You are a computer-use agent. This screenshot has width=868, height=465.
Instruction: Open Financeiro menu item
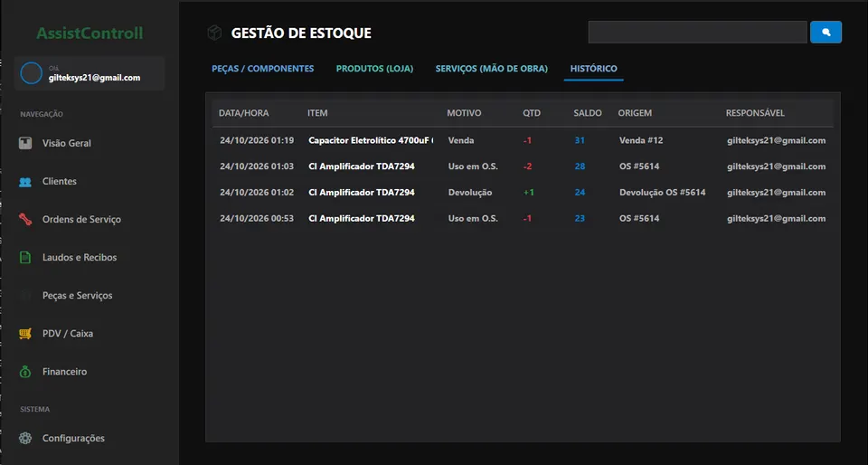point(65,372)
